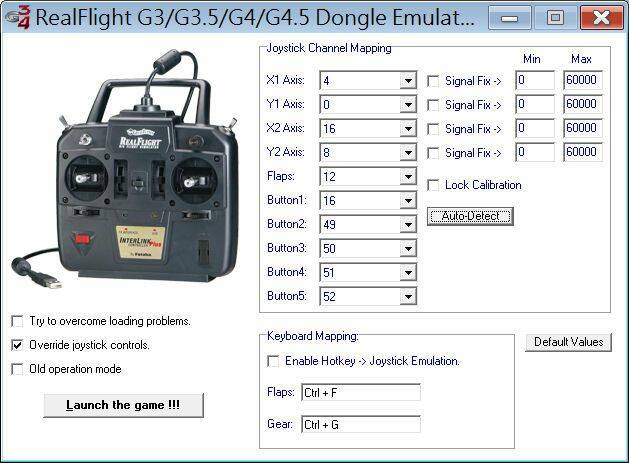Enable 'Old operation mode' checkbox
The image size is (629, 463).
point(17,369)
